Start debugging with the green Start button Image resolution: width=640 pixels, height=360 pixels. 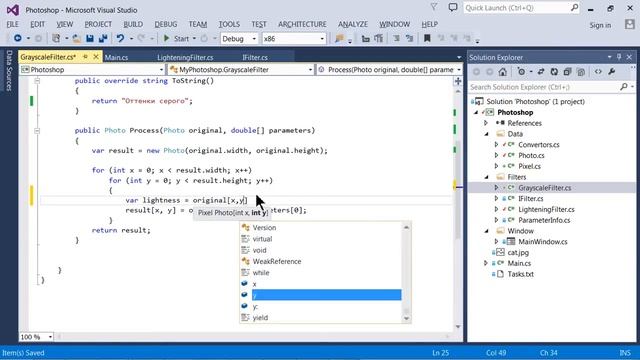tap(176, 38)
